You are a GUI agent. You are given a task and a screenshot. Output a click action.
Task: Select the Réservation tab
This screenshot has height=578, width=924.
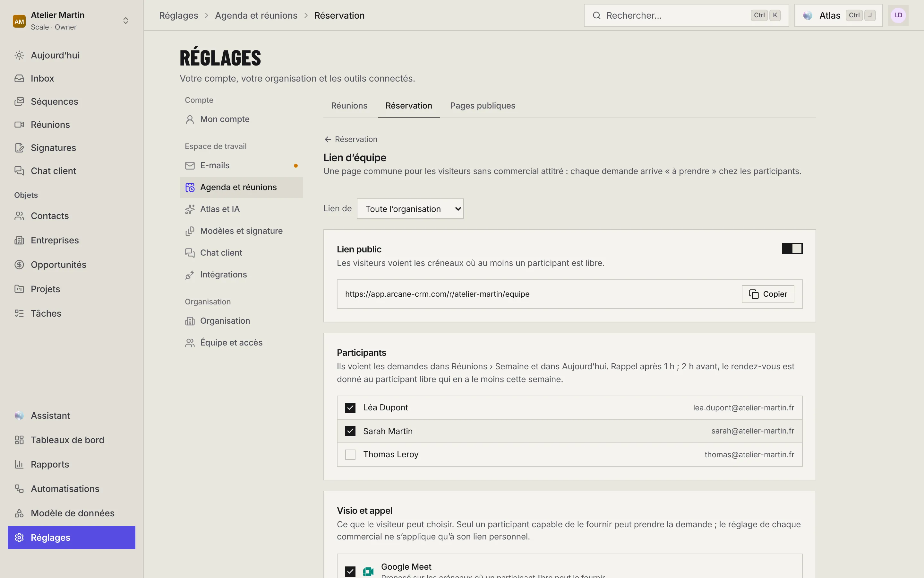point(408,106)
